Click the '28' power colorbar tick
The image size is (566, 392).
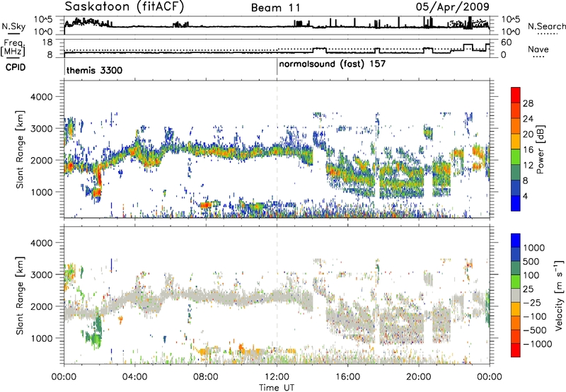click(x=528, y=103)
